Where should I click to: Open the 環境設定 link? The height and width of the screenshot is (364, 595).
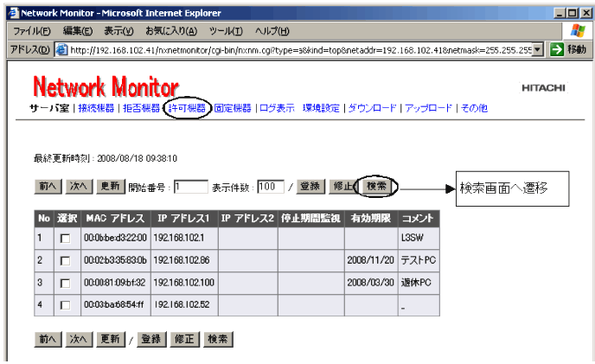[x=321, y=108]
